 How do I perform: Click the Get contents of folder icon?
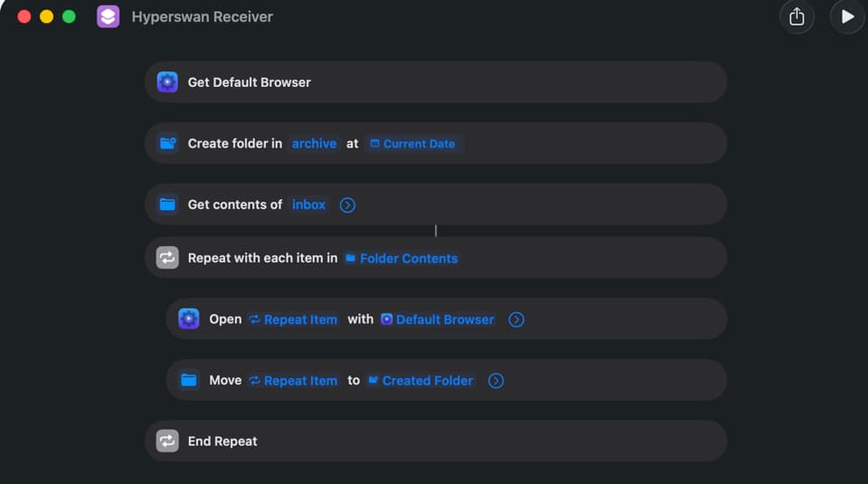click(167, 204)
